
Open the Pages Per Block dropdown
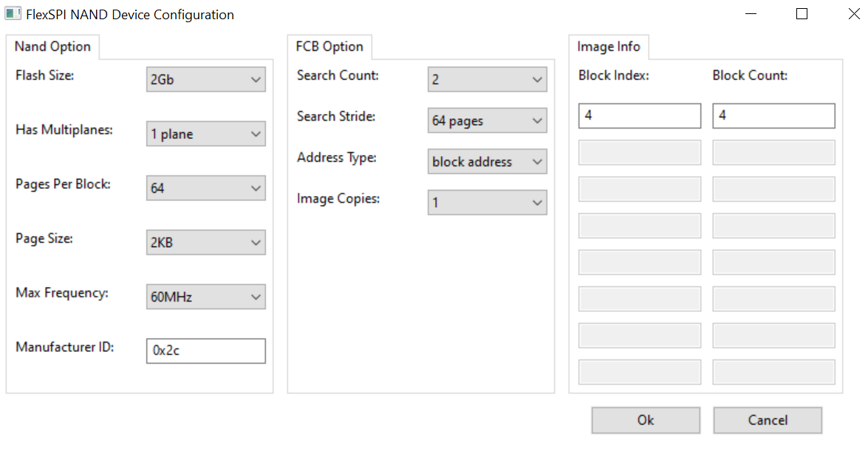click(x=205, y=189)
